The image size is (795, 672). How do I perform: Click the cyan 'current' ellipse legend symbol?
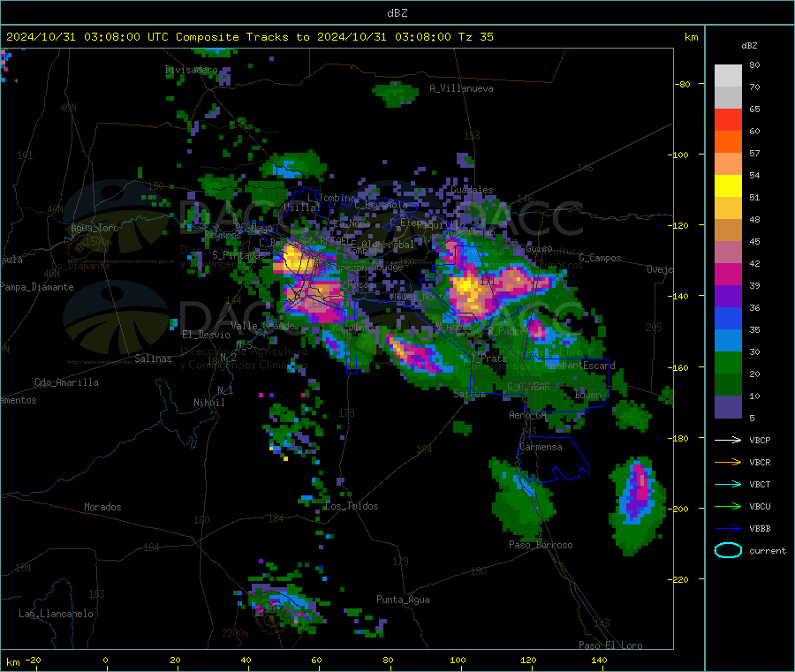pyautogui.click(x=728, y=550)
